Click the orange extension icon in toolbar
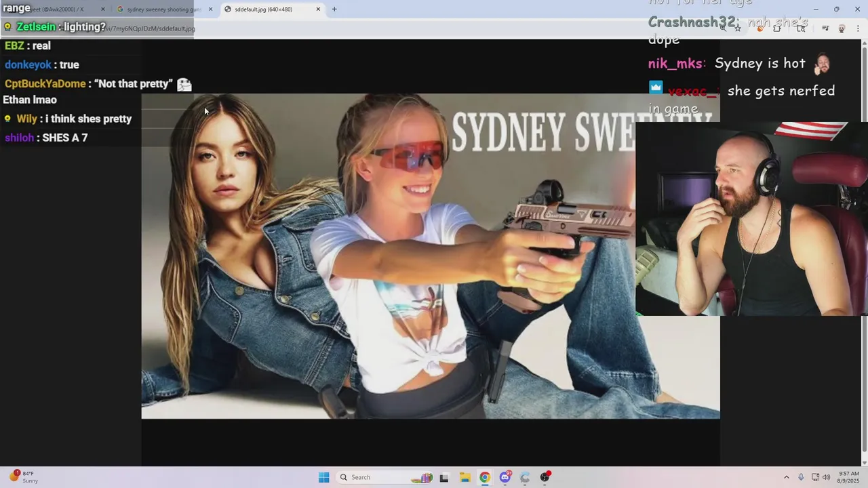This screenshot has width=868, height=488. (759, 28)
